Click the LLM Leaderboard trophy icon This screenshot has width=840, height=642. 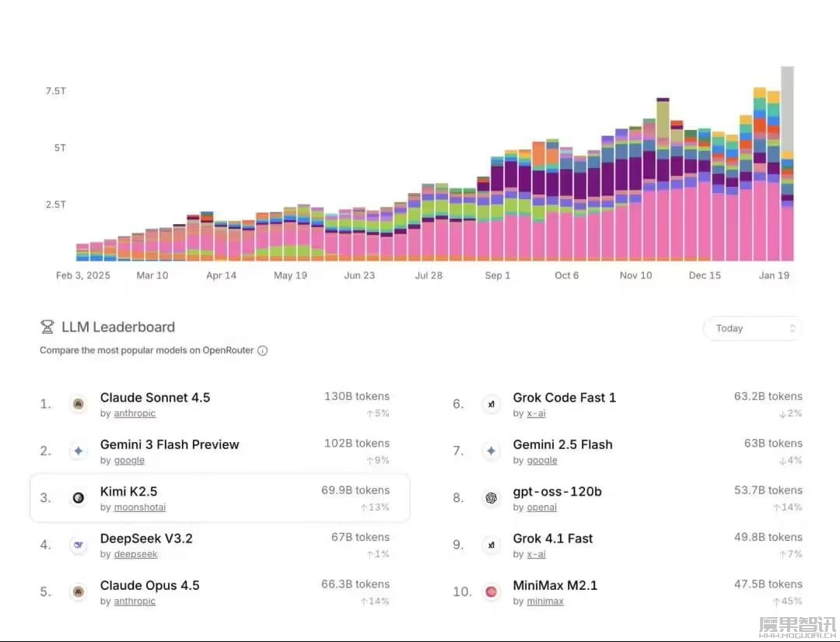47,327
